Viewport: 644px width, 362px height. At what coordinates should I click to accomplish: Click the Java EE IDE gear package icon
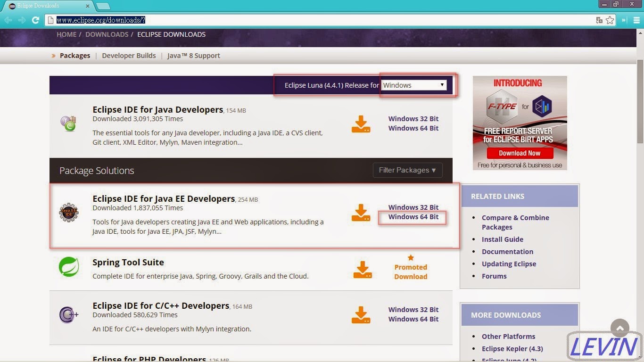[x=69, y=213]
